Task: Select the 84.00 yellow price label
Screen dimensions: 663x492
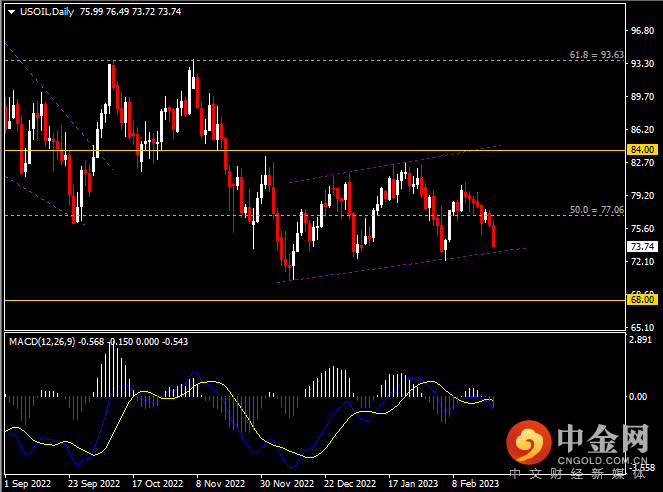Action: pos(641,150)
